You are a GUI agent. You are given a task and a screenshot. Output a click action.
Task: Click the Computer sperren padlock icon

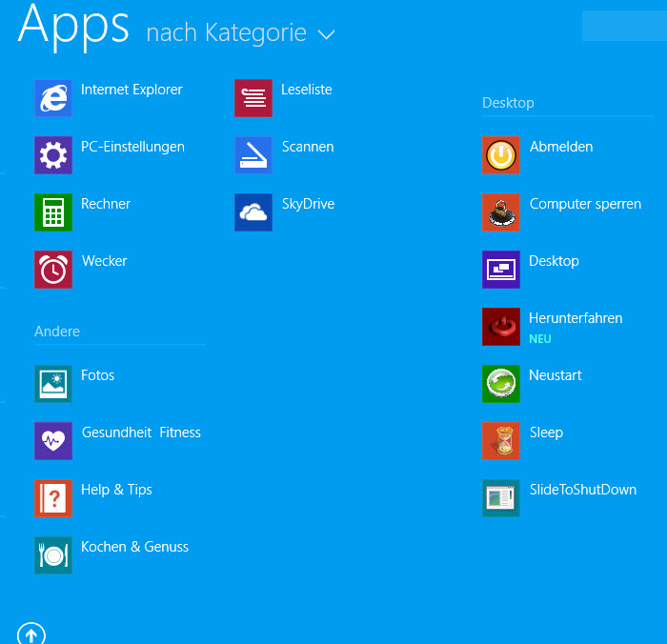click(501, 212)
